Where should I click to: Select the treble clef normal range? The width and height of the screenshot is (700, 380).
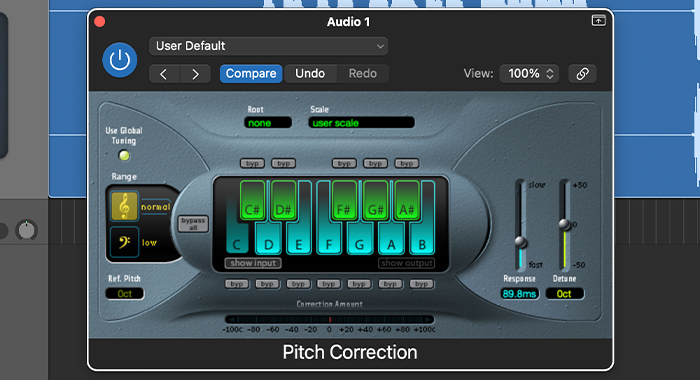(x=124, y=206)
